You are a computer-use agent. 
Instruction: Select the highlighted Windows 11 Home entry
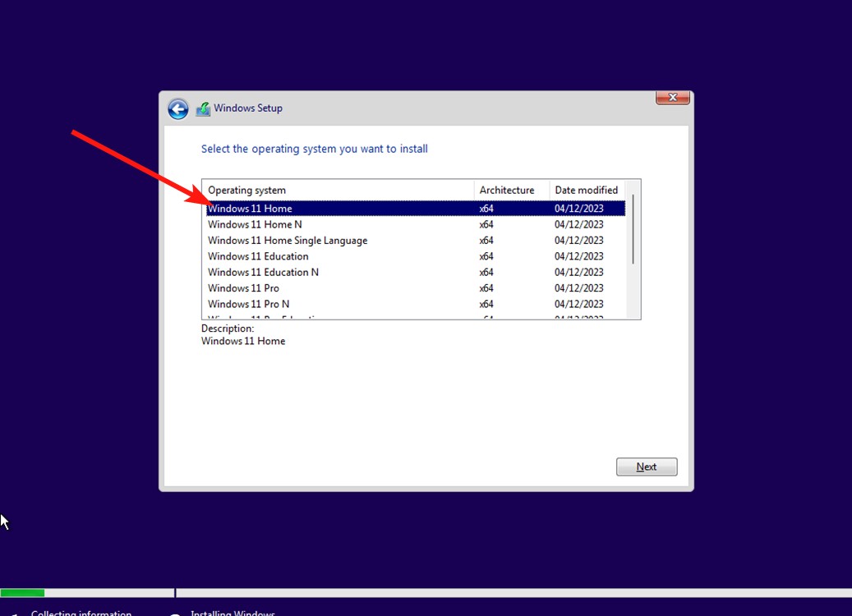pyautogui.click(x=250, y=208)
